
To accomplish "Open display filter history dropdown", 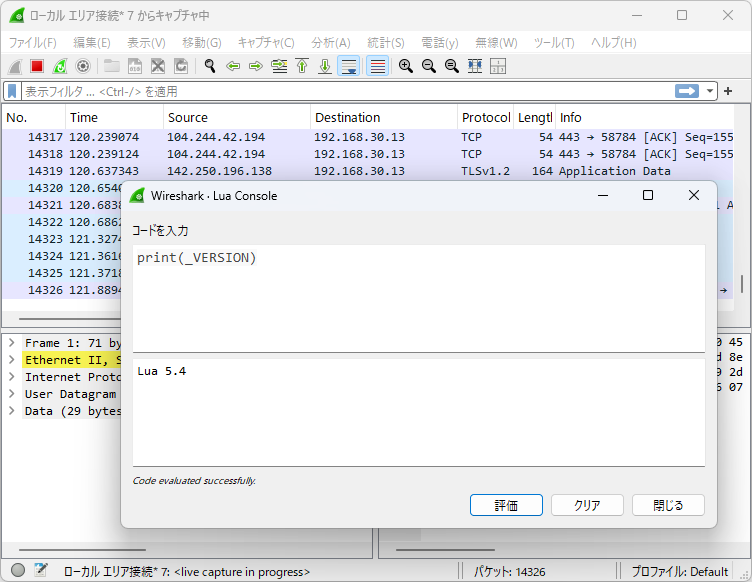I will click(709, 91).
